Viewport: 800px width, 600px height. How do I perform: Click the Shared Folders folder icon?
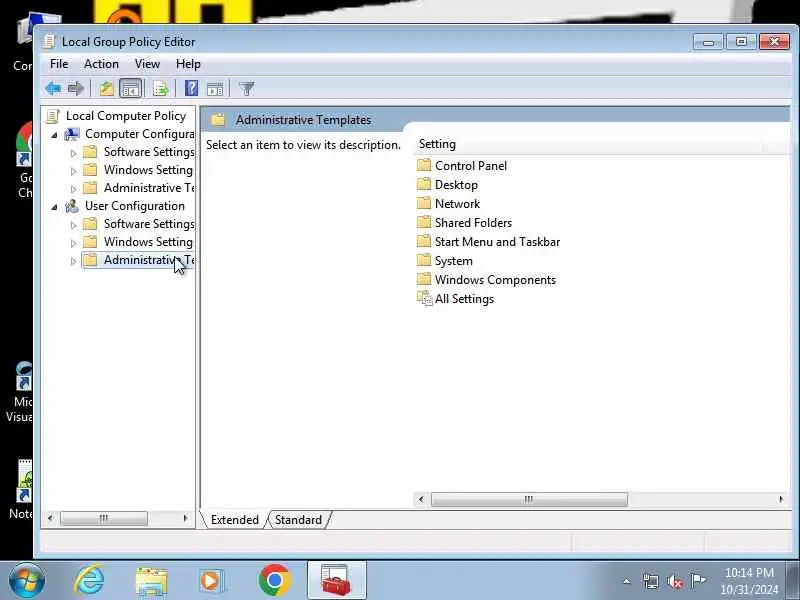pyautogui.click(x=424, y=222)
